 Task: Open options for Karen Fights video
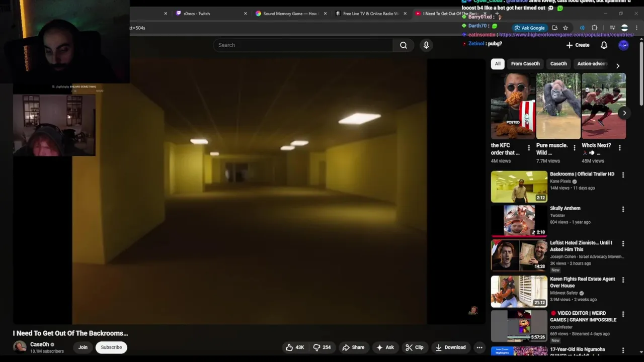coord(623,280)
